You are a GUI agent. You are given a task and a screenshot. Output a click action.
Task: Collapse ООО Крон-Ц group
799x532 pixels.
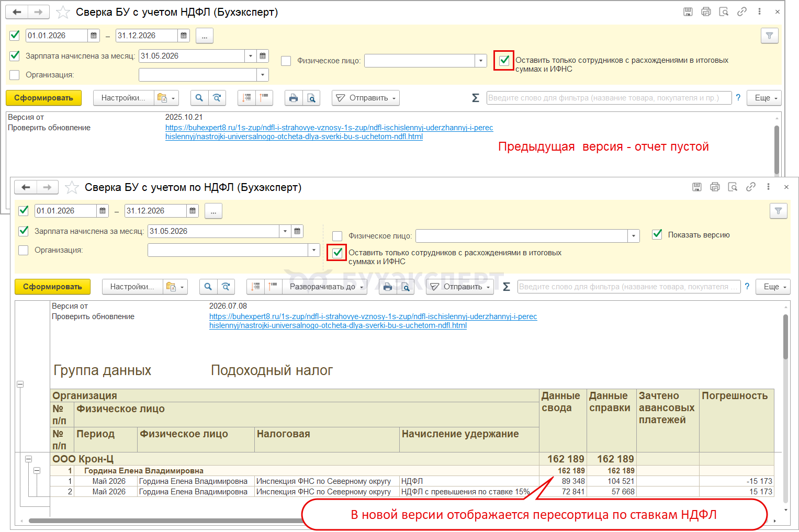28,459
